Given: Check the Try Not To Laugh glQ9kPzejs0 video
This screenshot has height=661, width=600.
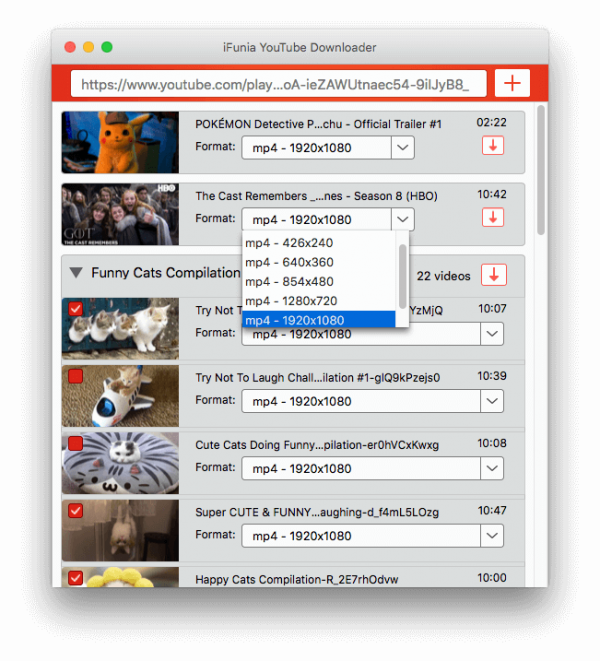Looking at the screenshot, I should click(x=75, y=376).
